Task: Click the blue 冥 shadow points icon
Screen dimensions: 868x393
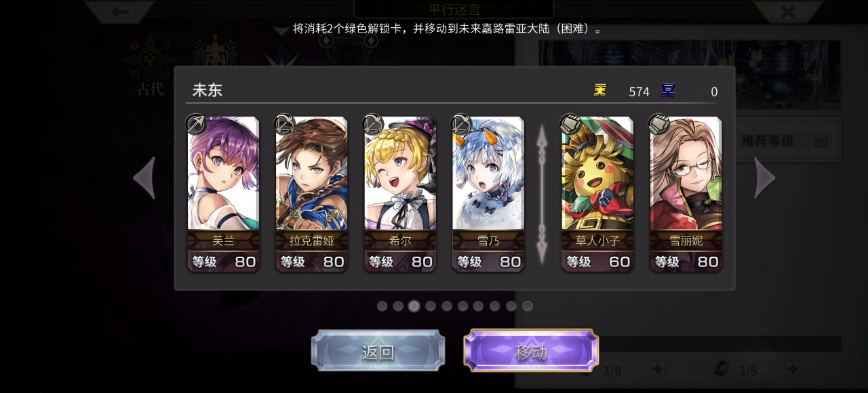Action: click(668, 90)
